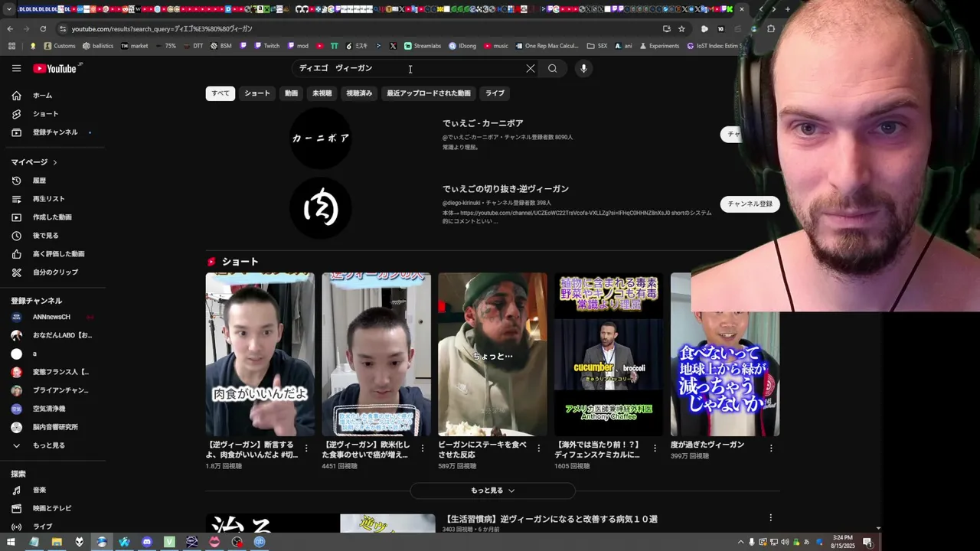980x551 pixels.
Task: Select the 未視聴 filter chip
Action: tap(322, 93)
